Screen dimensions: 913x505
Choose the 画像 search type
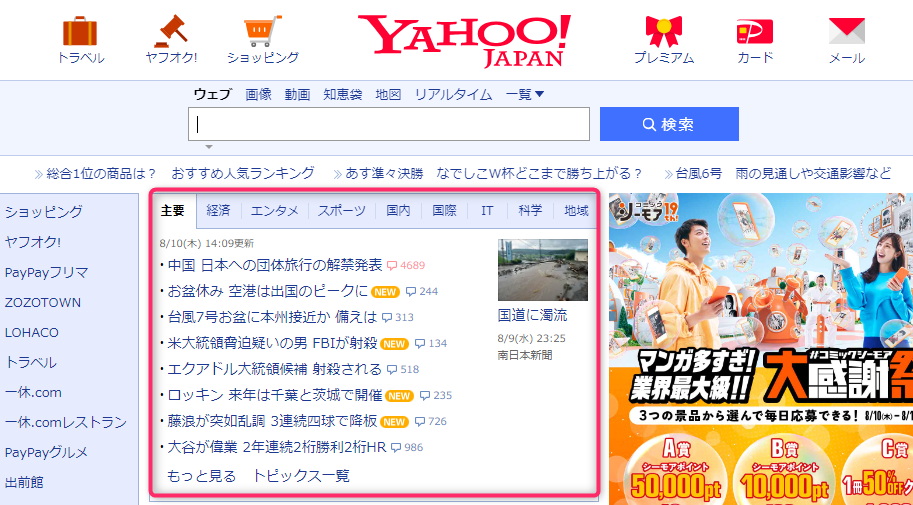pos(258,95)
